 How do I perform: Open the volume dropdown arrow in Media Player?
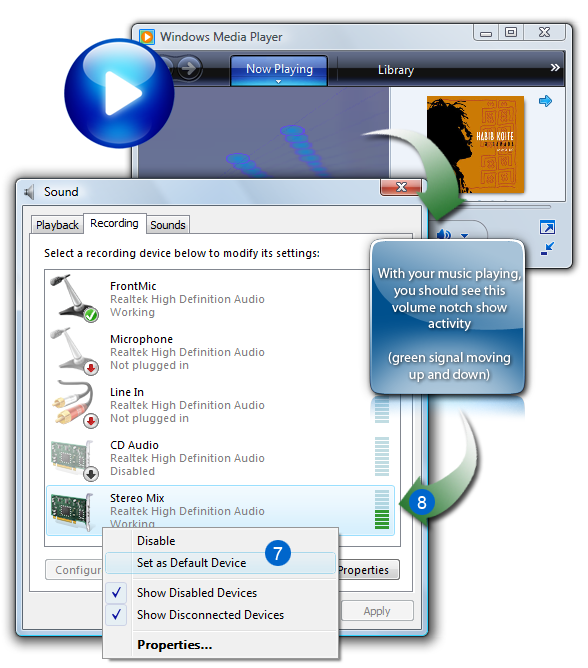coord(464,235)
